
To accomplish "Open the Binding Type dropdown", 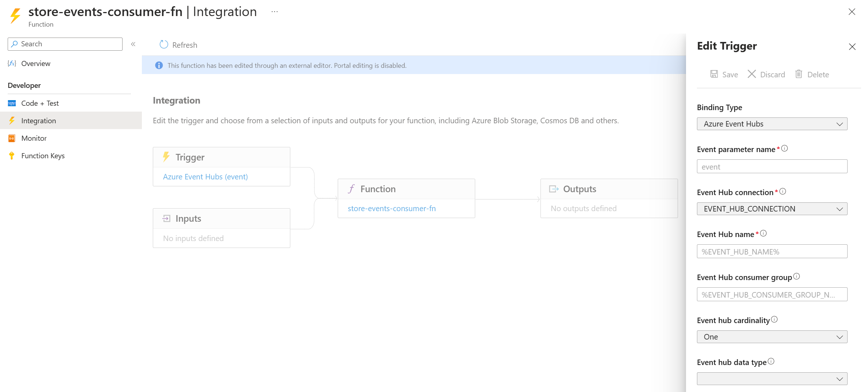I will [772, 124].
